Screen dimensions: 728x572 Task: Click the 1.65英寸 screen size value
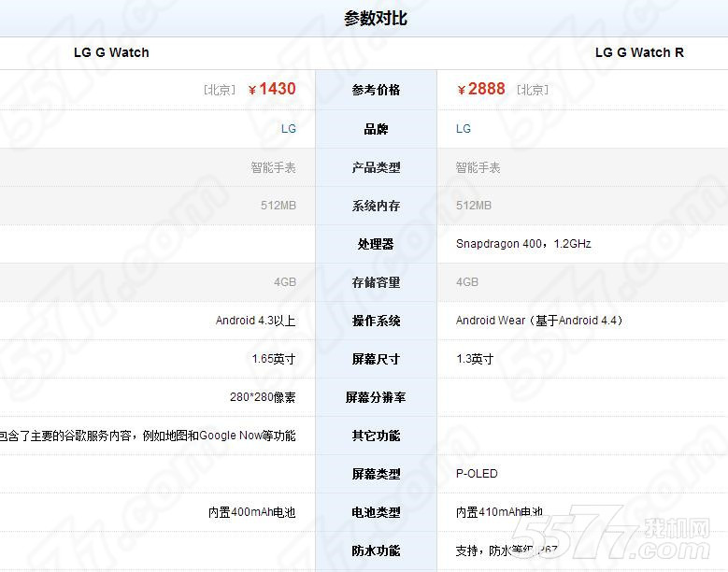(274, 359)
